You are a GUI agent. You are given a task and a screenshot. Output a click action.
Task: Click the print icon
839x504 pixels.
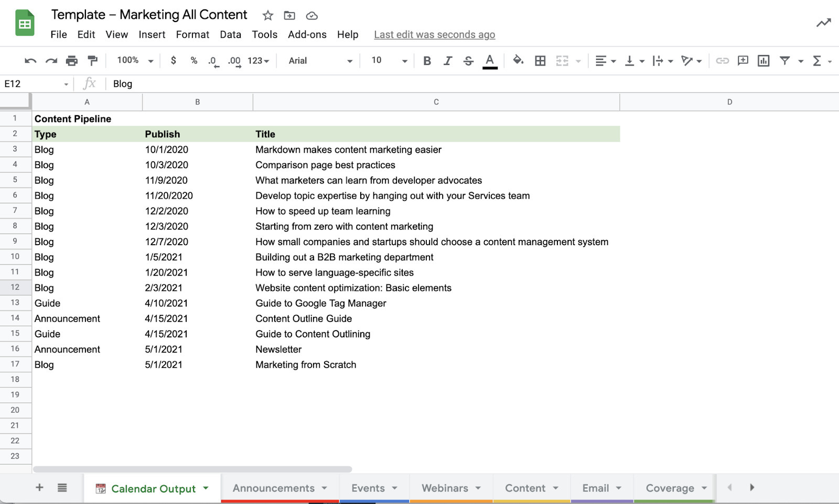[x=72, y=61]
